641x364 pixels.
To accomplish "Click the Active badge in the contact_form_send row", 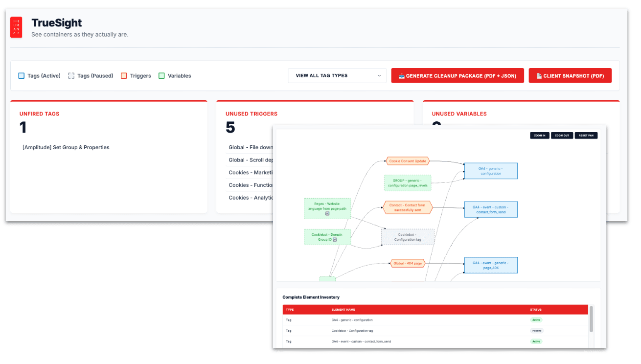I will (x=536, y=341).
